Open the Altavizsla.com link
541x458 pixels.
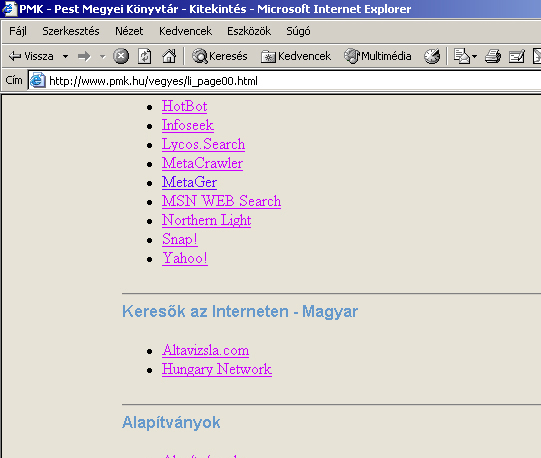click(x=206, y=350)
